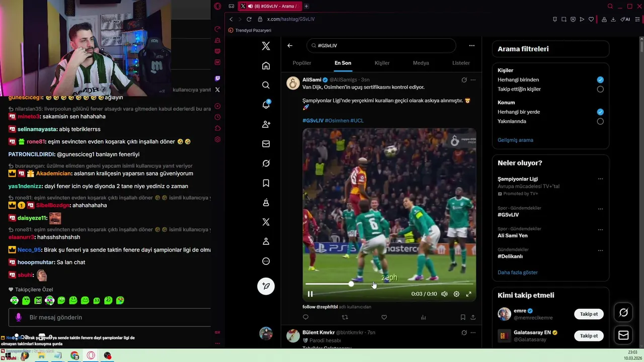Open X Home from left navigation

pyautogui.click(x=266, y=65)
